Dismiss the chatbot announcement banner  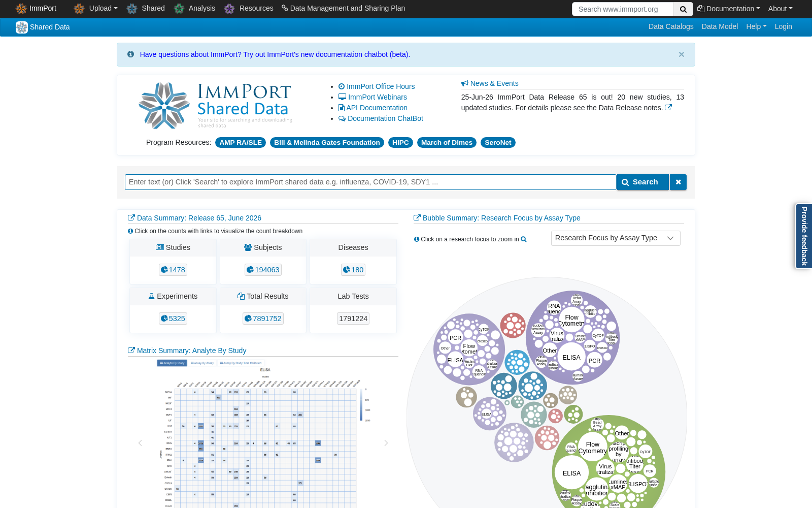click(682, 54)
